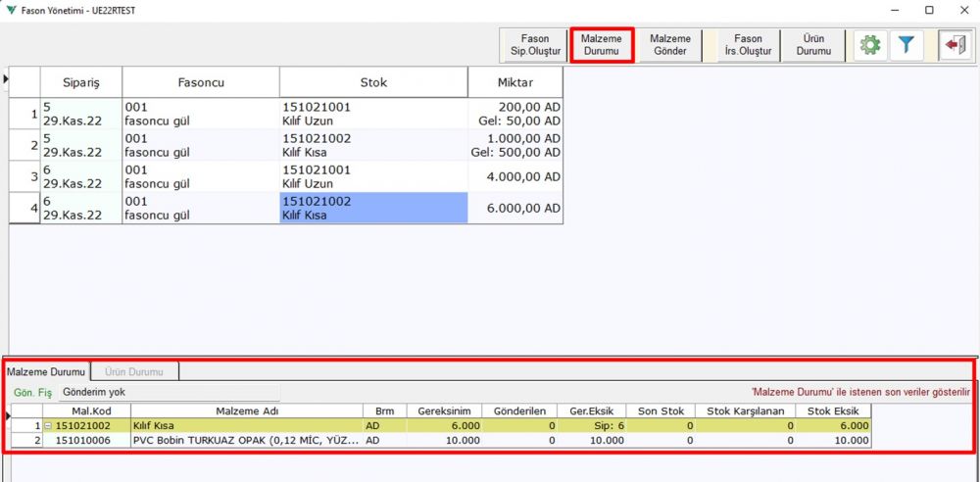Sort by the Miktar column header

point(514,82)
